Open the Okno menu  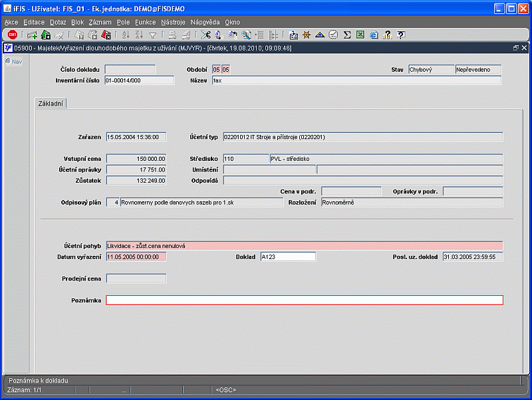pos(232,22)
